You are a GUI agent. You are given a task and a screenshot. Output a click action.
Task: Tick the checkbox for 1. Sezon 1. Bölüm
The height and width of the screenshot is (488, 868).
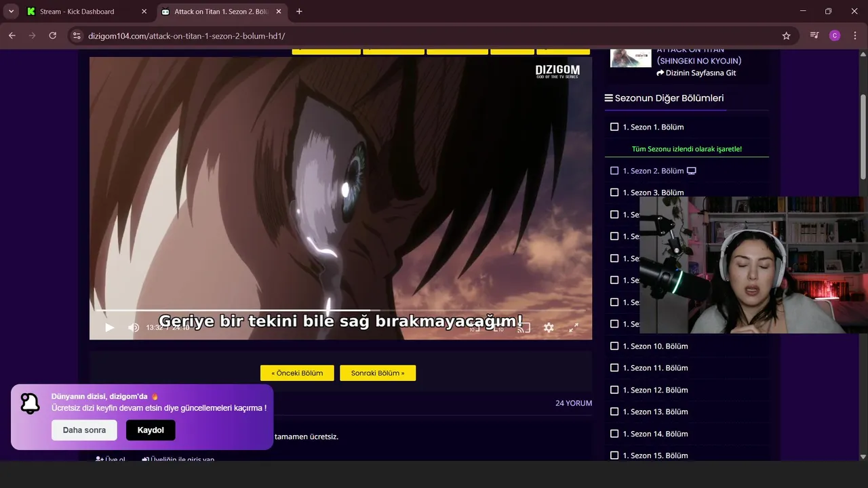coord(614,127)
